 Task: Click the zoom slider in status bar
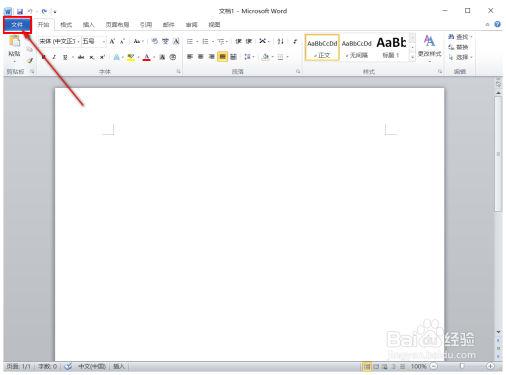tap(462, 366)
